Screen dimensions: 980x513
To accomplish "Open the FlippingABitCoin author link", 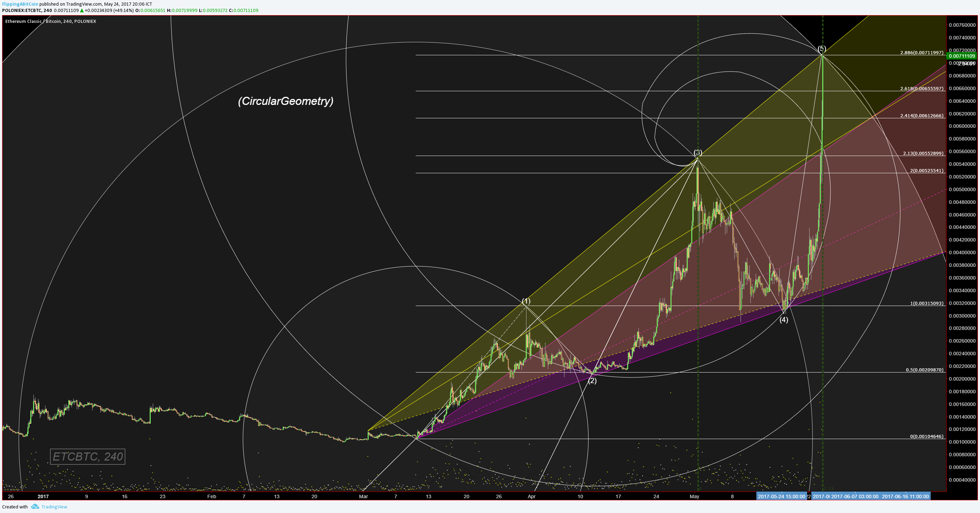I will point(20,4).
